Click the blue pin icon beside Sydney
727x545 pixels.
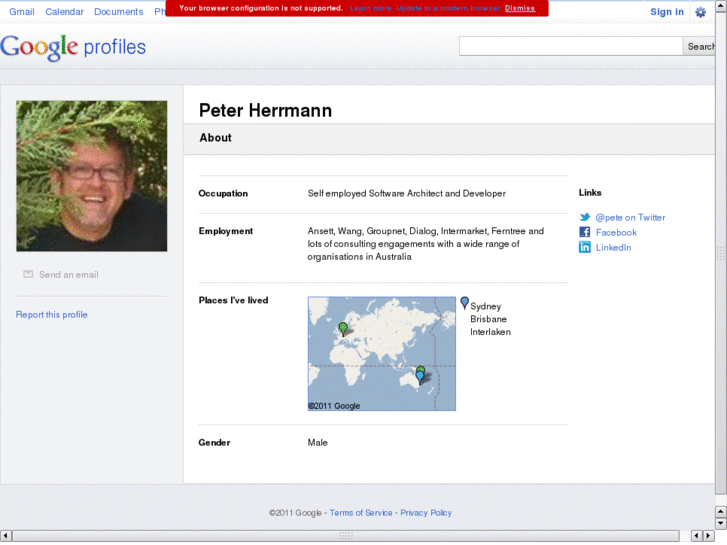coord(464,303)
